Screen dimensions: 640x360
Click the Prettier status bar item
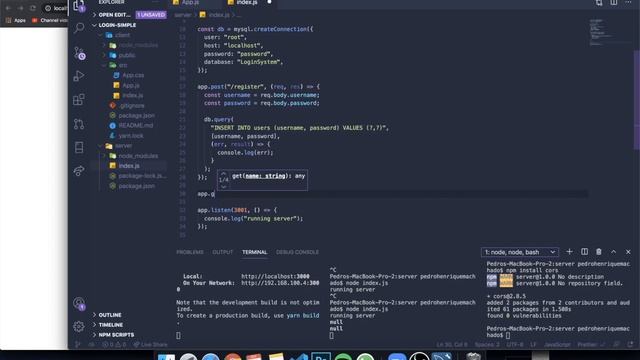click(x=591, y=344)
